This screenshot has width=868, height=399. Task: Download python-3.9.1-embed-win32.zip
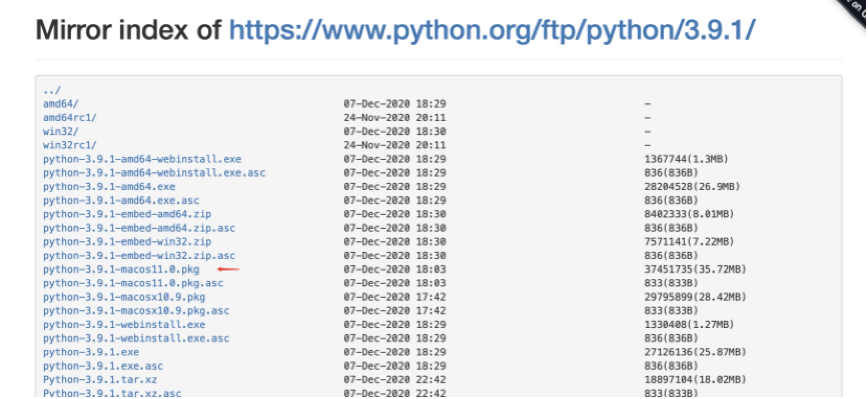click(127, 242)
